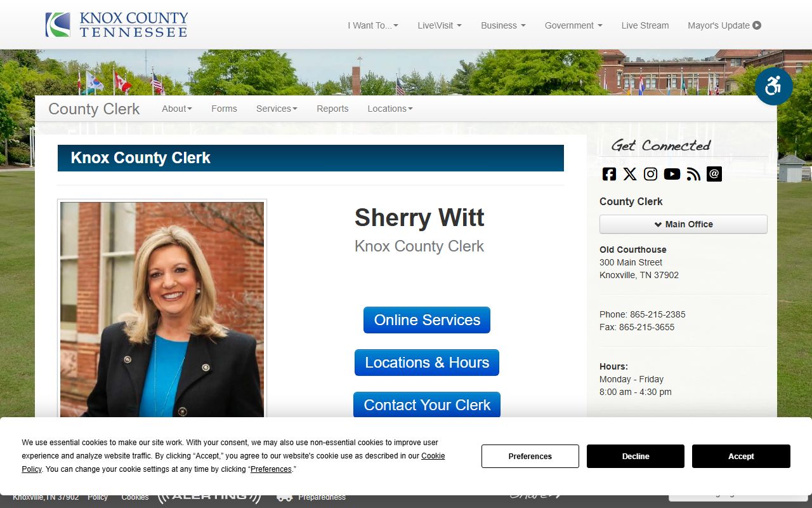Click the Mayor's Update play icon

coord(757,25)
